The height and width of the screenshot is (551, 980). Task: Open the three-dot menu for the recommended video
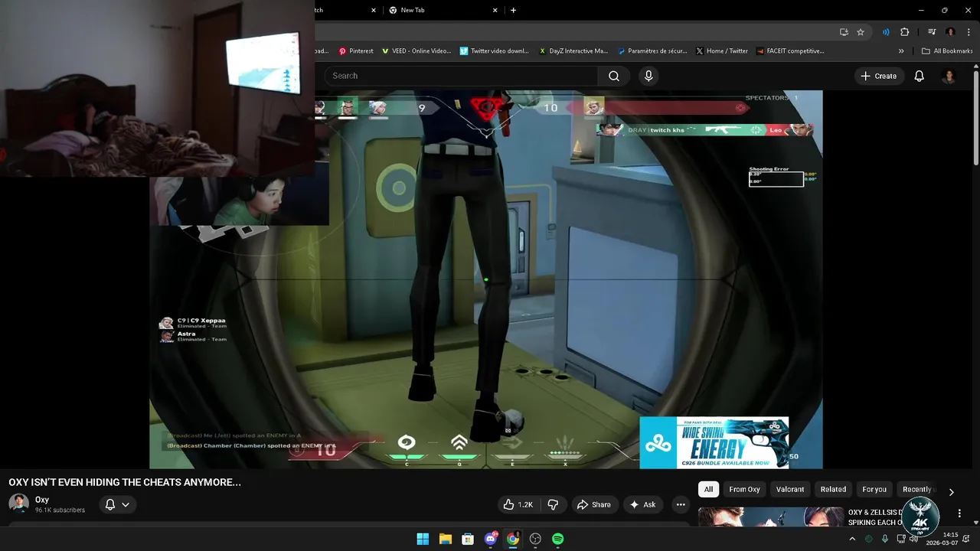959,514
